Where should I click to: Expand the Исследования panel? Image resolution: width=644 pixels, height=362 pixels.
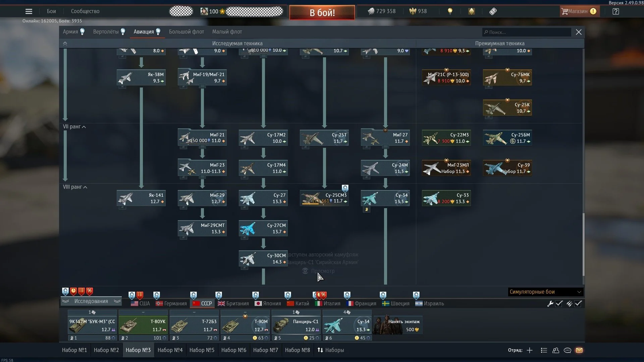[x=91, y=301]
